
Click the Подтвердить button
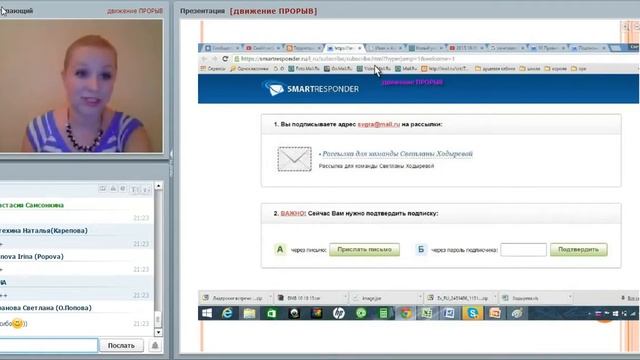(578, 249)
